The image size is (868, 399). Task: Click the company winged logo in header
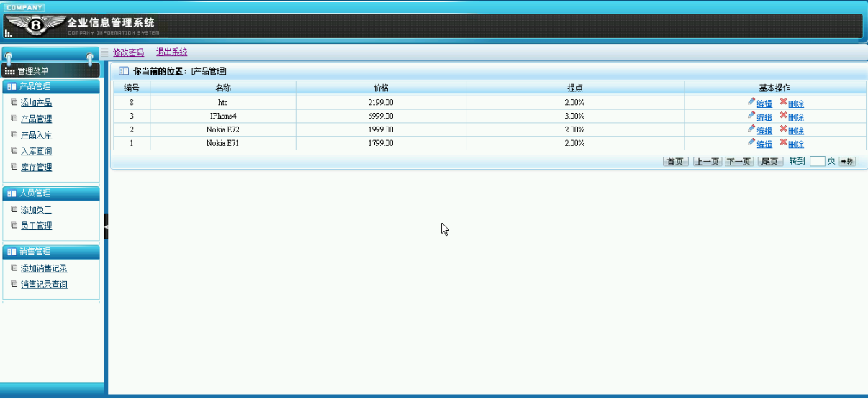pos(36,26)
